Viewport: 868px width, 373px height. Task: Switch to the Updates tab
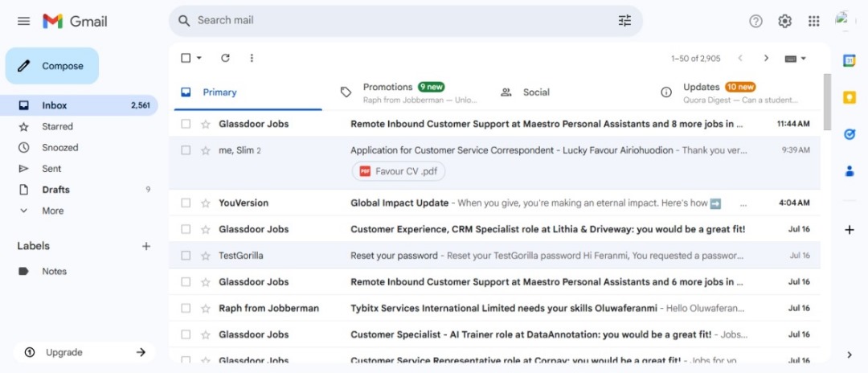tap(735, 92)
